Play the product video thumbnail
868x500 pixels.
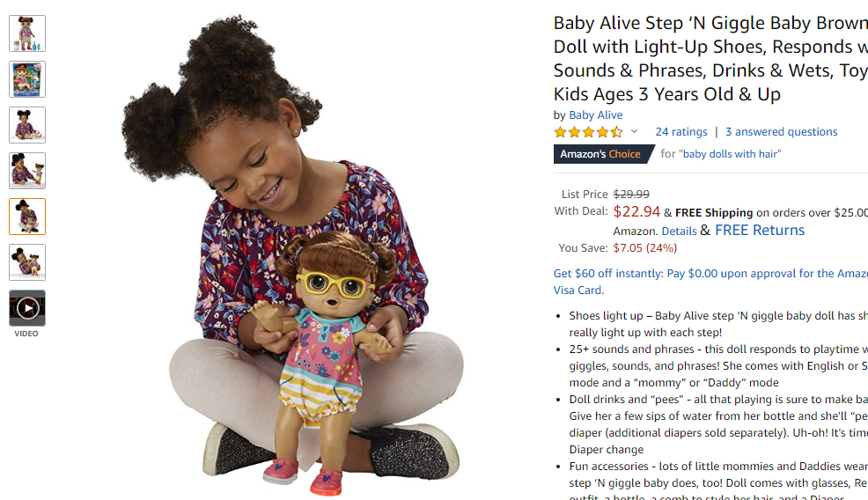(27, 308)
